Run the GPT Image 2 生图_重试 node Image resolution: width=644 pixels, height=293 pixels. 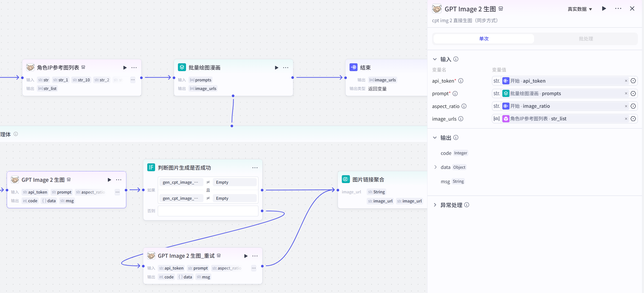click(x=246, y=256)
